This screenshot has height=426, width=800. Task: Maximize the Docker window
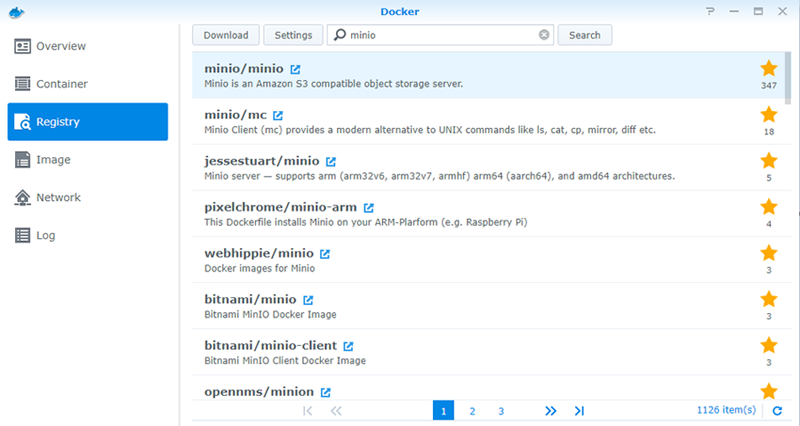pyautogui.click(x=758, y=11)
